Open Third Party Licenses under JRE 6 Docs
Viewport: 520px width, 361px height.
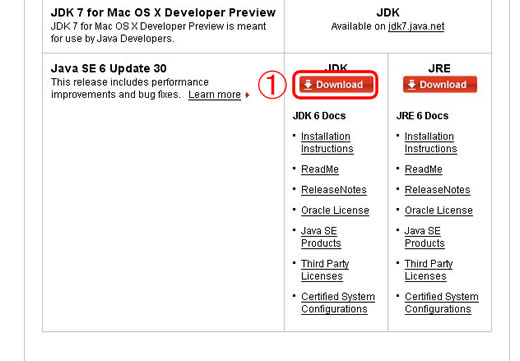428,270
